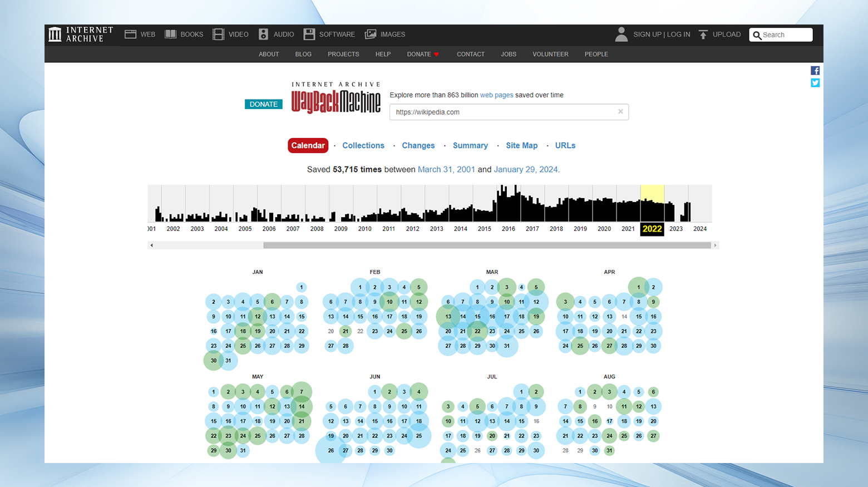Click the timeline scrollbar left arrow

(151, 245)
